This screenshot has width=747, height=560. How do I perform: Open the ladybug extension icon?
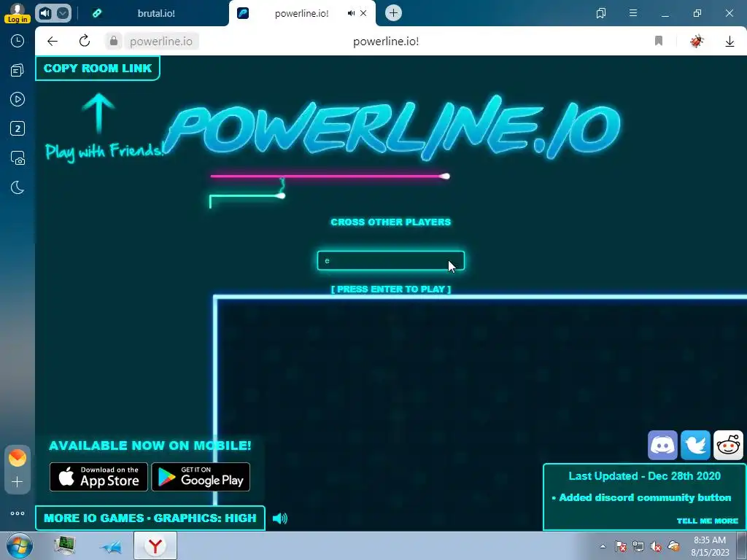(x=697, y=41)
